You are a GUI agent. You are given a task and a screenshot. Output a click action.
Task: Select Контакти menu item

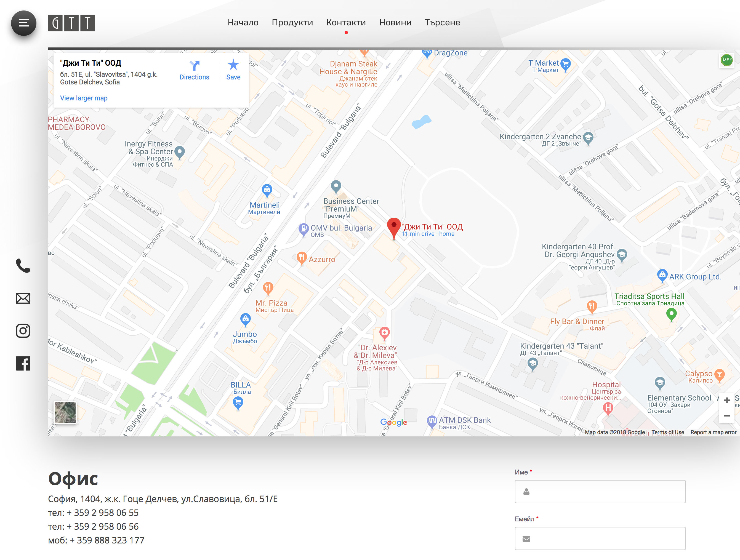coord(346,22)
